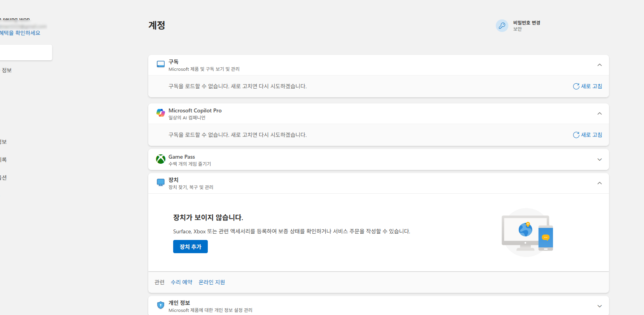Collapse the 장치 section chevron
This screenshot has height=315, width=644.
click(600, 183)
